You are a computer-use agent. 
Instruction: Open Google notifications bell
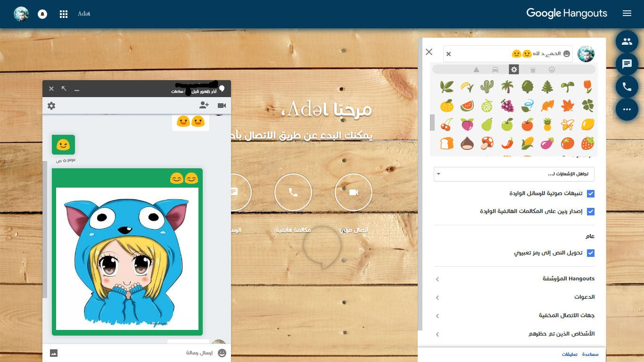(x=42, y=14)
